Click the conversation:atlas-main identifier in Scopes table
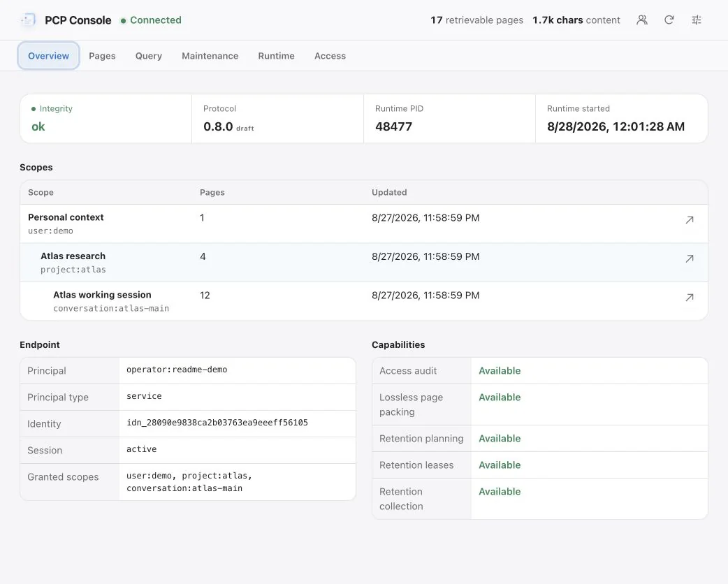The image size is (728, 584). (111, 308)
